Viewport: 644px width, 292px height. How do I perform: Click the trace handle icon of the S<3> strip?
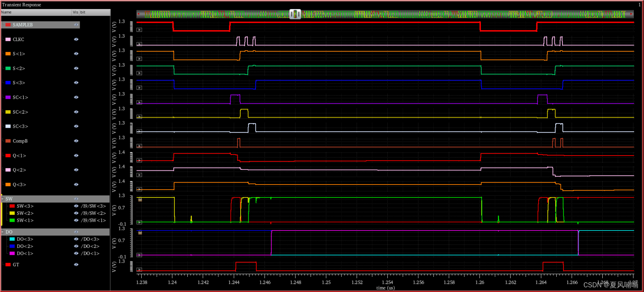point(139,88)
